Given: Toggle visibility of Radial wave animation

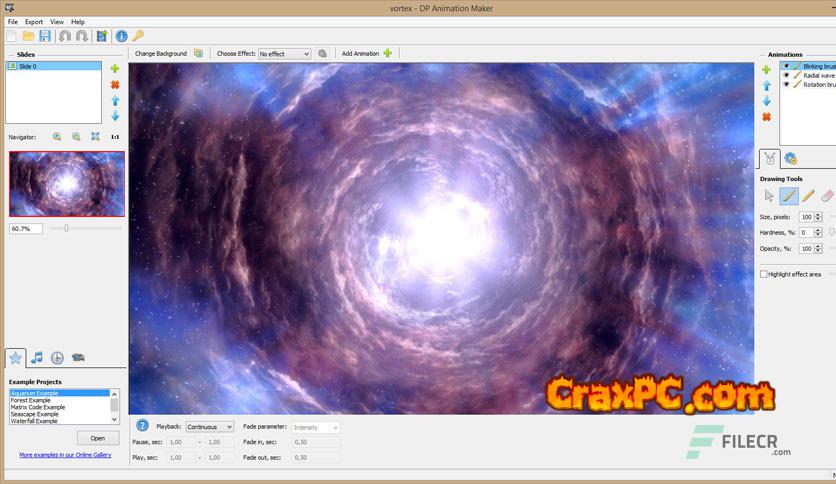Looking at the screenshot, I should (x=786, y=75).
